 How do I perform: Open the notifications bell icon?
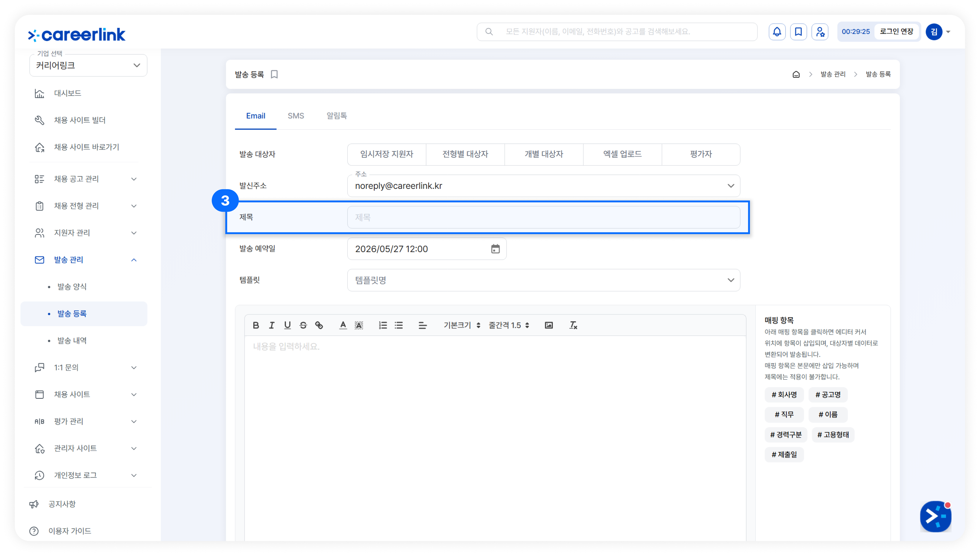[777, 32]
